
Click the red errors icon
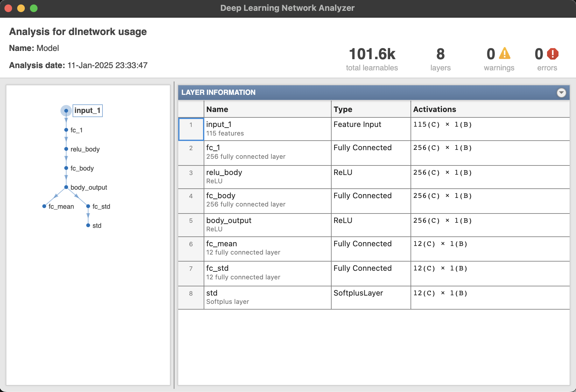[x=552, y=54]
